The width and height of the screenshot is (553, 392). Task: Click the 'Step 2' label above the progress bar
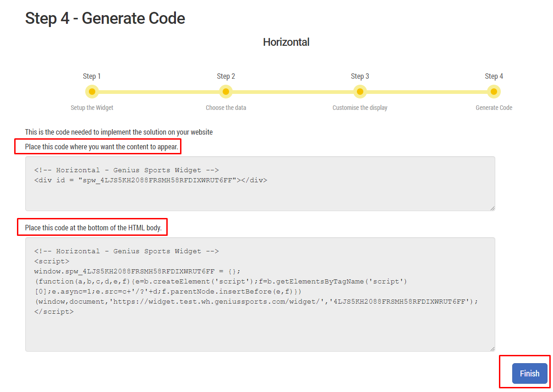click(x=226, y=76)
